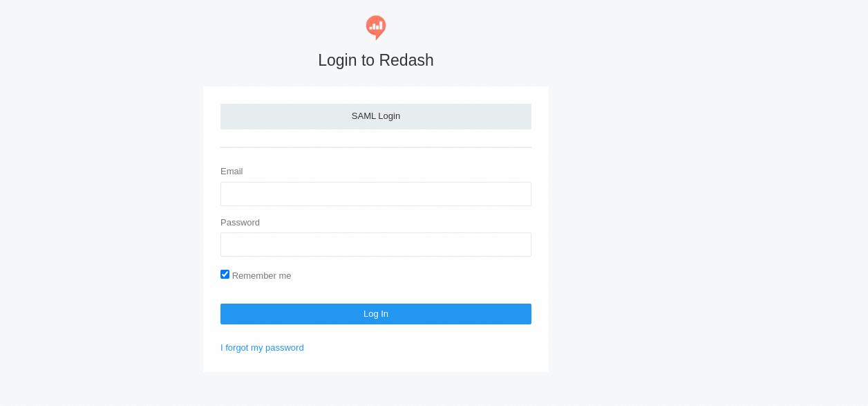The image size is (868, 406).
Task: Focus the Email input field
Action: [375, 194]
